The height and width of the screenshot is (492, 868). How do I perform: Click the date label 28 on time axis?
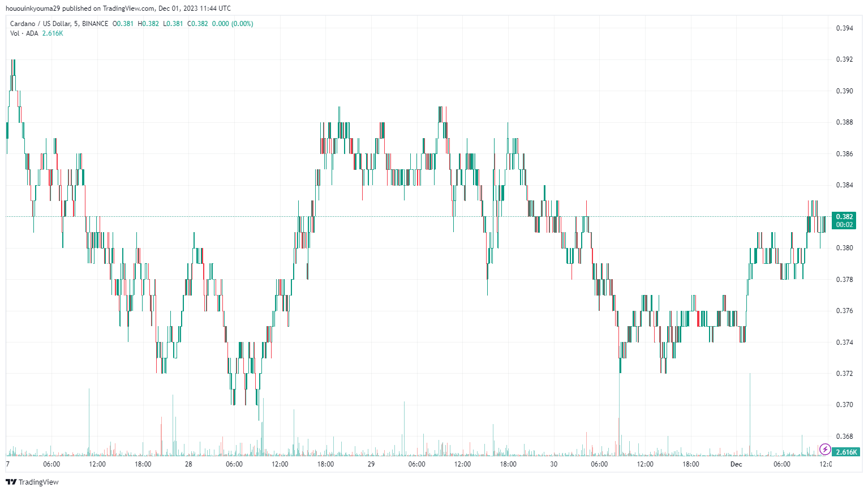click(x=188, y=464)
